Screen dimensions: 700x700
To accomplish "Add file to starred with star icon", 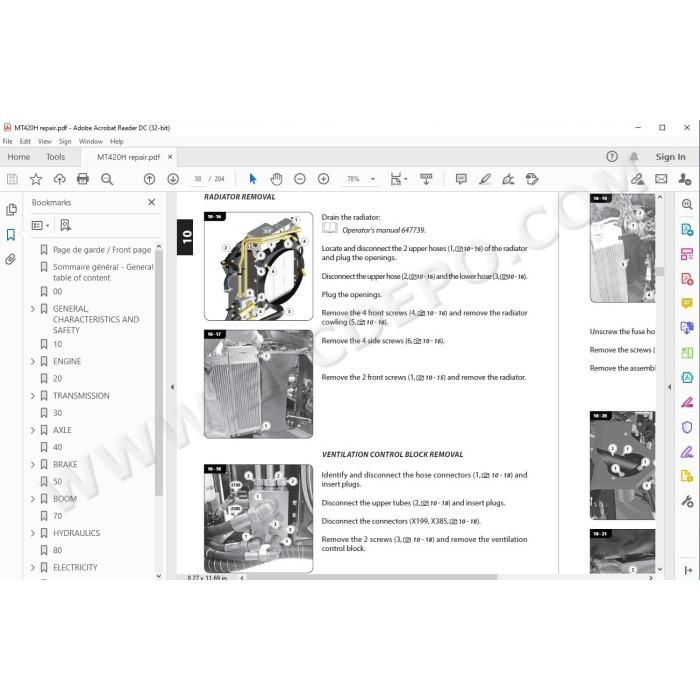I will coord(36,179).
